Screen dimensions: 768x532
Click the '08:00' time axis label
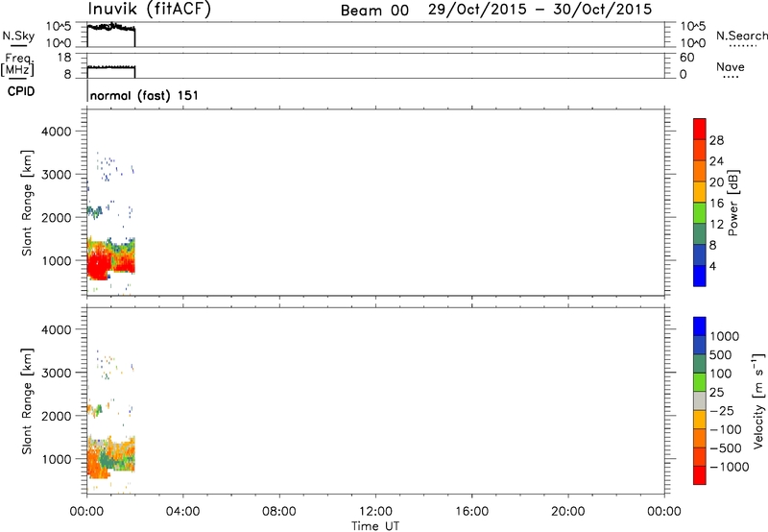point(278,512)
